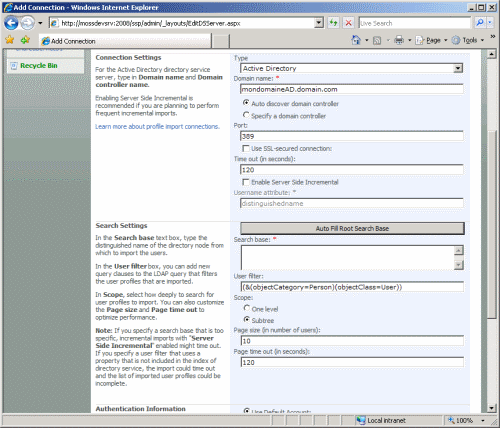Open Favorites Center star icon
500x428 pixels.
coord(10,40)
